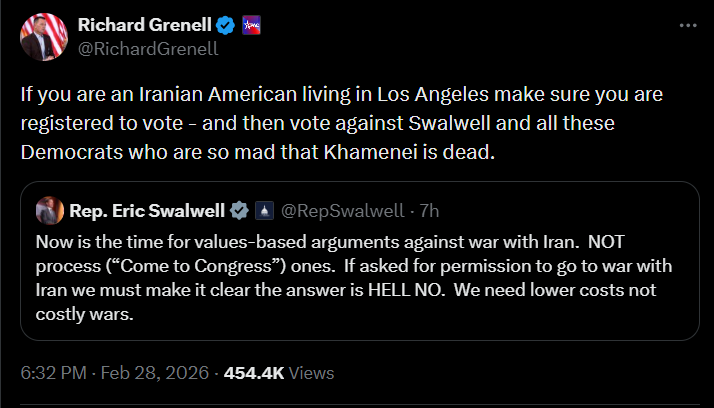Image resolution: width=714 pixels, height=408 pixels.
Task: Click the 6:32 PM post time
Action: (51, 372)
